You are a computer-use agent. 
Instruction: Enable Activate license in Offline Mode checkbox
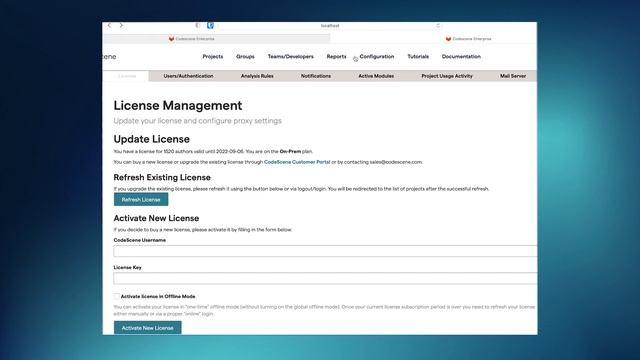pos(117,296)
